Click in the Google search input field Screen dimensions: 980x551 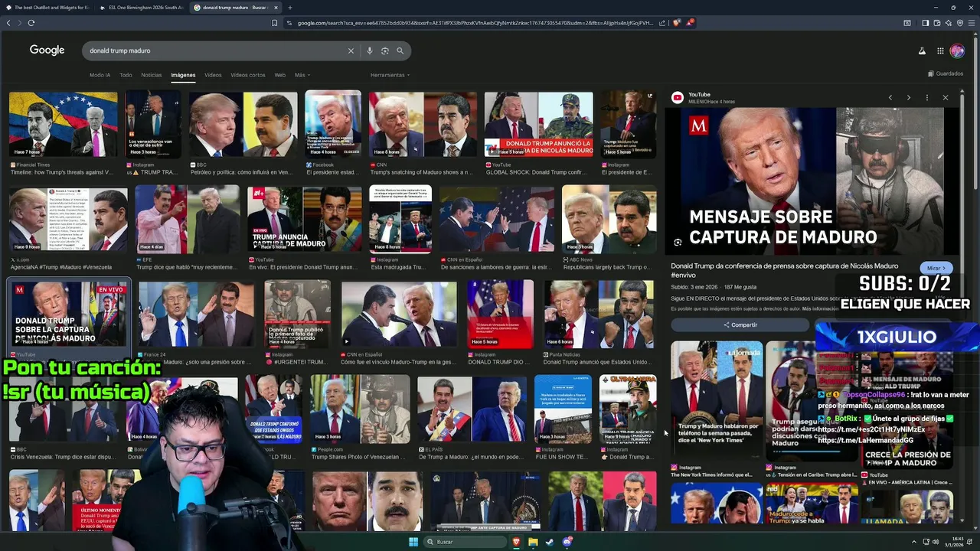point(218,51)
